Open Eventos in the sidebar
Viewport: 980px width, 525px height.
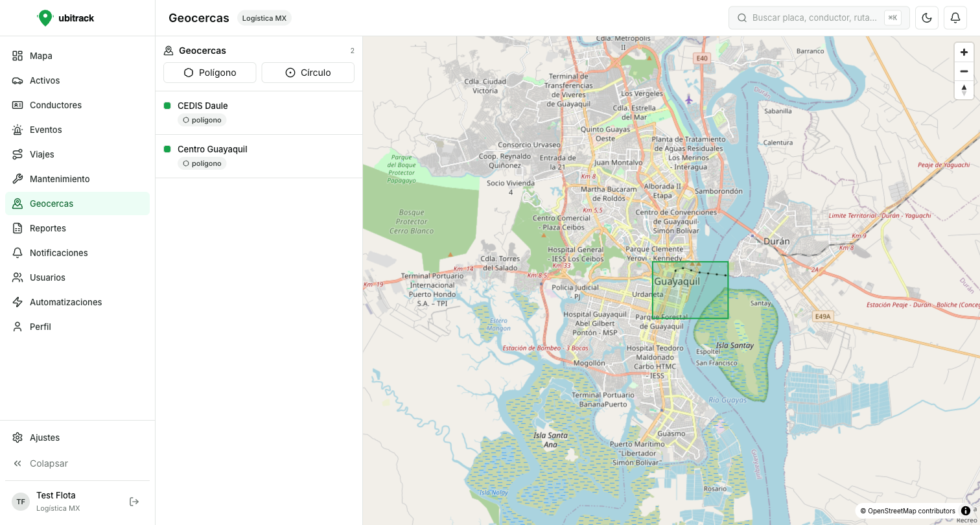[77, 130]
